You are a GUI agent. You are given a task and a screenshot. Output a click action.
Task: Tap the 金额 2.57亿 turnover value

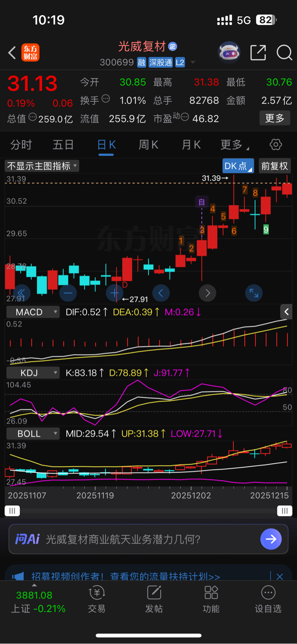(x=259, y=101)
